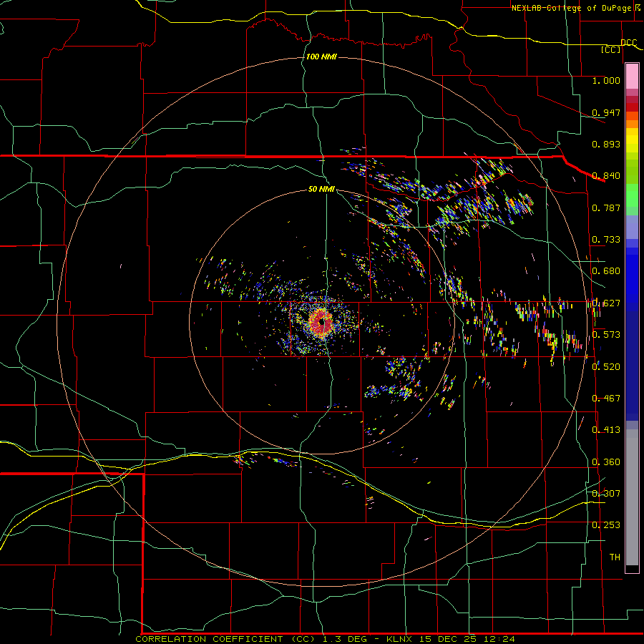Click the DCC product label
Screen dimensions: 644x644
628,43
